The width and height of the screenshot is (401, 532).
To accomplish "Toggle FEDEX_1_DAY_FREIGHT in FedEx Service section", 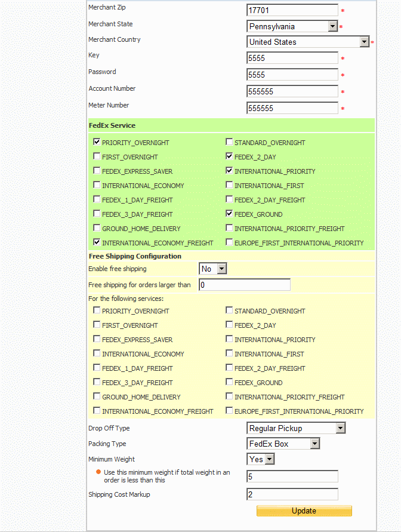I will [x=97, y=199].
